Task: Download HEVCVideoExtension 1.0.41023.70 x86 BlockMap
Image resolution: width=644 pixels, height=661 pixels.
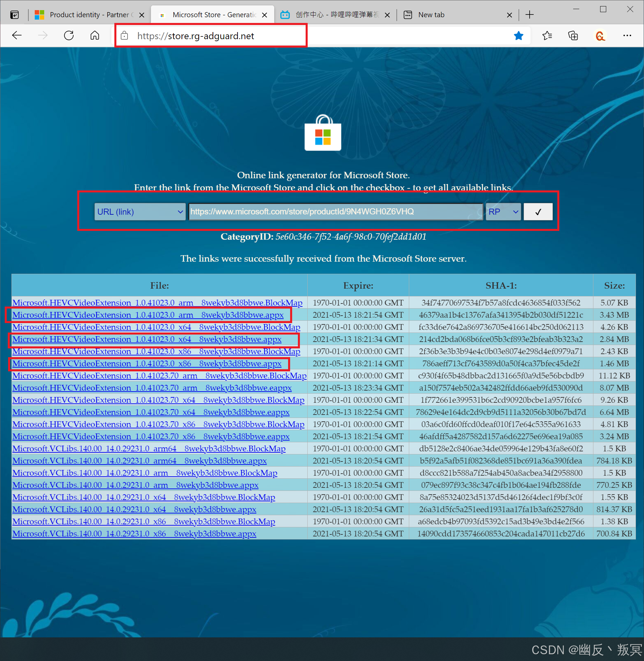Action: point(158,424)
